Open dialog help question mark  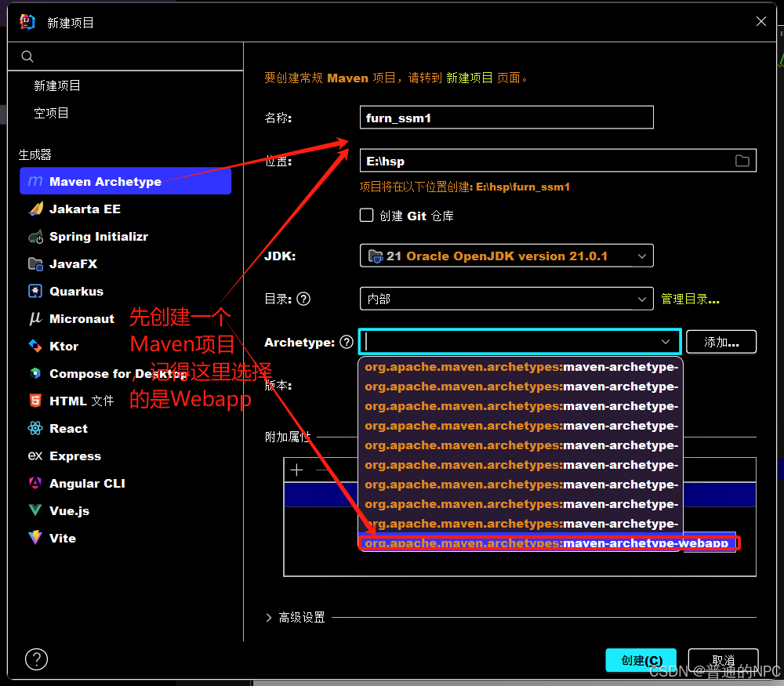tap(37, 659)
